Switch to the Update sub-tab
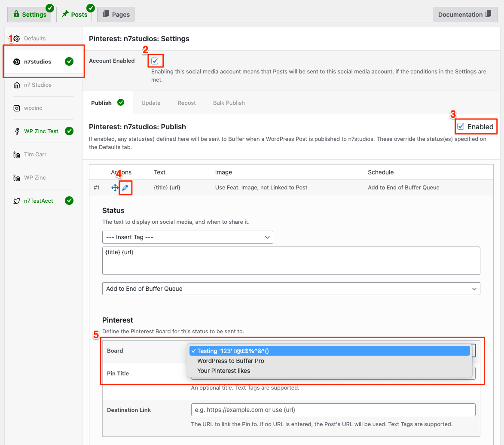The width and height of the screenshot is (504, 445). [151, 103]
